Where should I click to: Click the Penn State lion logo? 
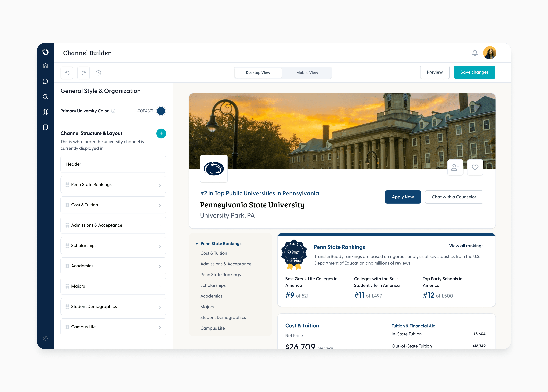[214, 169]
